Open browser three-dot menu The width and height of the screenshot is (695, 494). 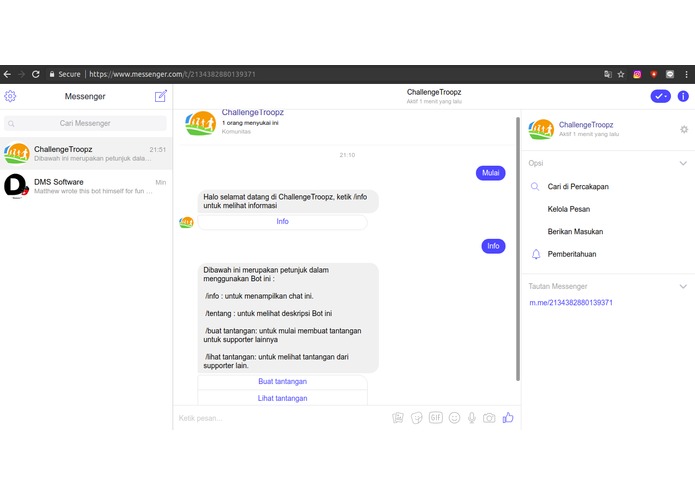(x=686, y=74)
